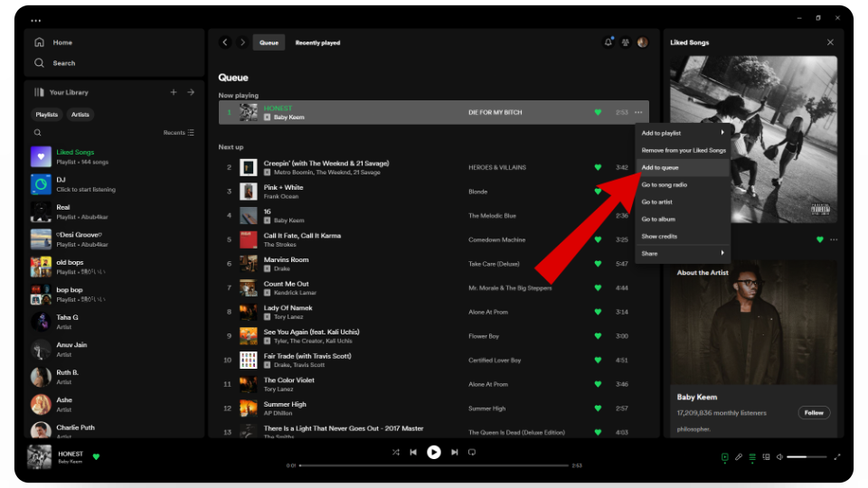The height and width of the screenshot is (488, 868).
Task: Mute with the volume speaker icon
Action: click(x=780, y=457)
